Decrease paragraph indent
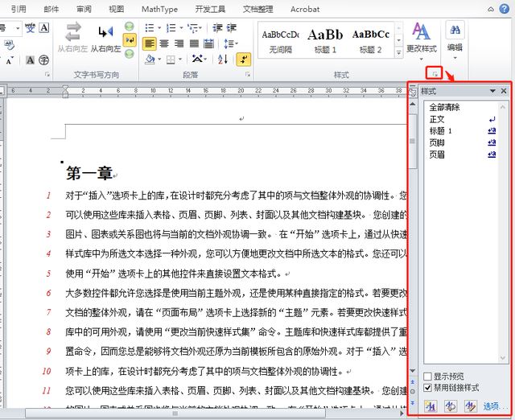This screenshot has width=515, height=420. click(x=217, y=28)
